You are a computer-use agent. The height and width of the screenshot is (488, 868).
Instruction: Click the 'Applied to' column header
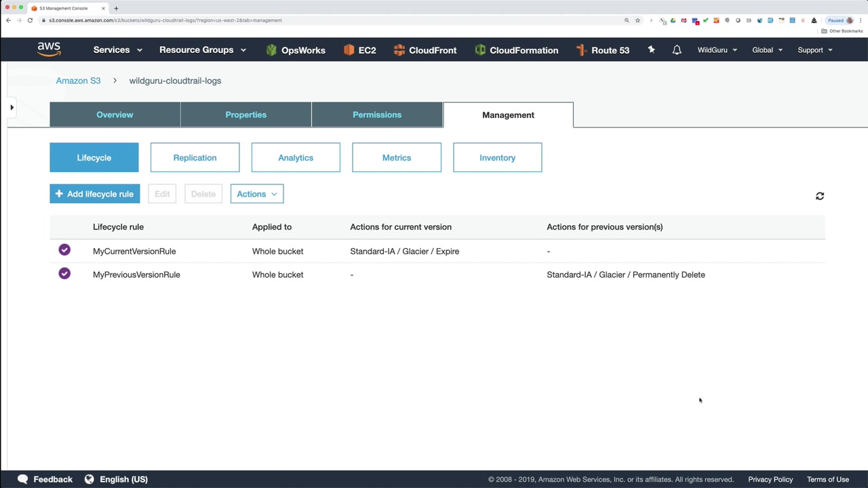point(272,227)
